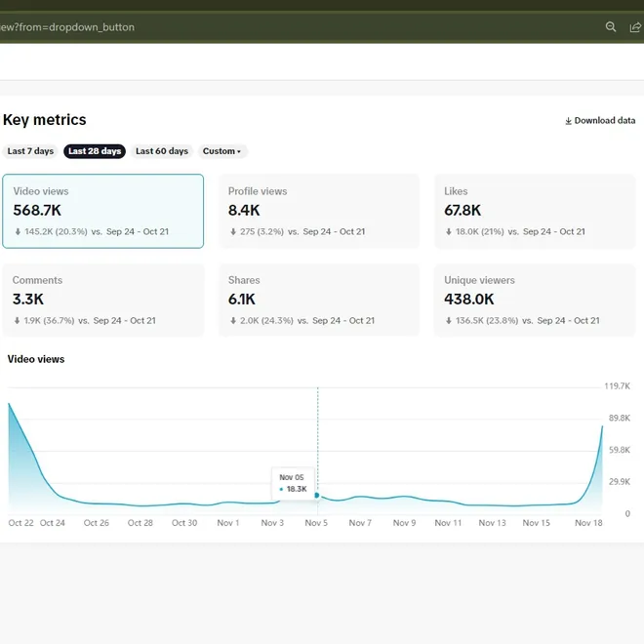Click the 119.7K y-axis label
Image resolution: width=644 pixels, height=644 pixels.
[617, 386]
